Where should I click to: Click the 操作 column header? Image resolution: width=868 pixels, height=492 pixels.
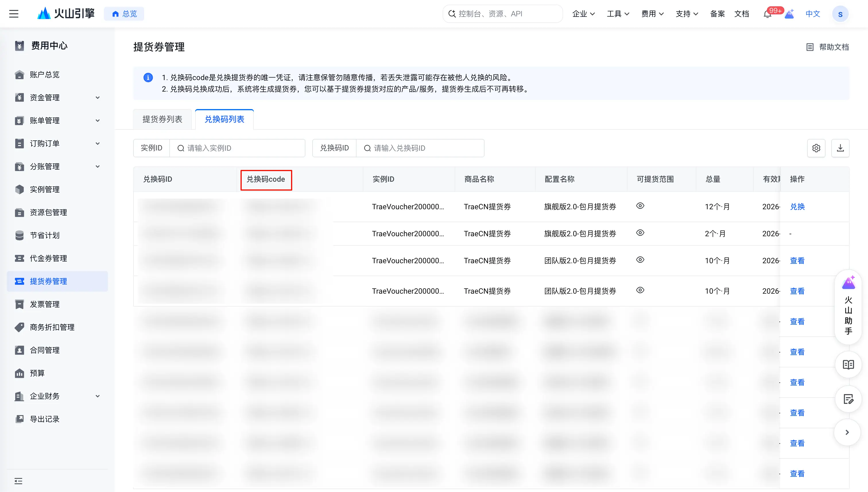(x=797, y=179)
